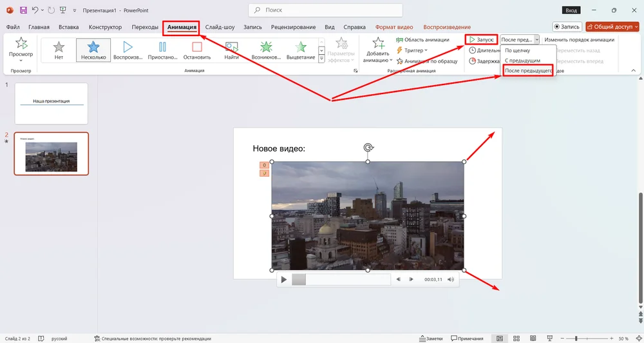Viewport: 644px width, 343px height.
Task: Switch to slide sorter view icon
Action: click(x=515, y=338)
